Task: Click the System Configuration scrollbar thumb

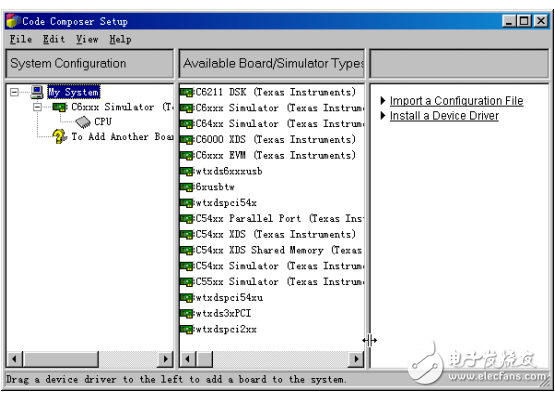Action: pyautogui.click(x=61, y=359)
